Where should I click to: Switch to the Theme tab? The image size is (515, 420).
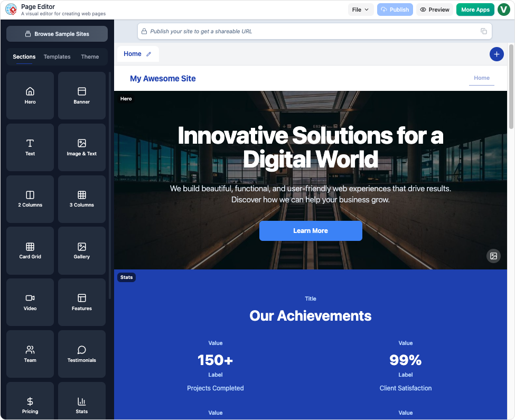[90, 57]
